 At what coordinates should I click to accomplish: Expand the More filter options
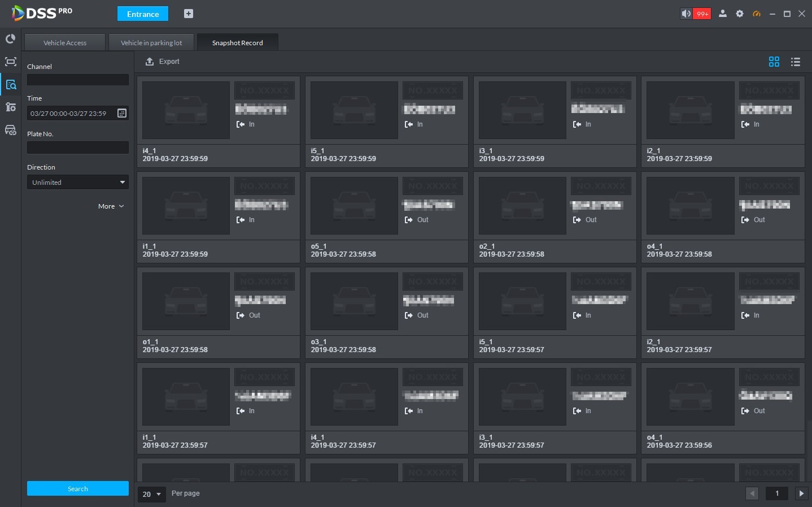[111, 206]
